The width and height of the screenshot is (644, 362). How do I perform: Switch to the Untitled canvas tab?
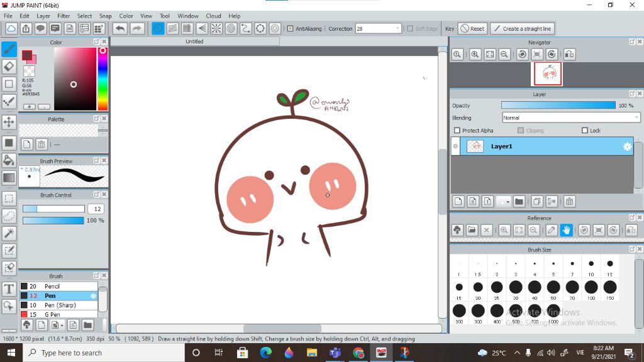point(195,41)
